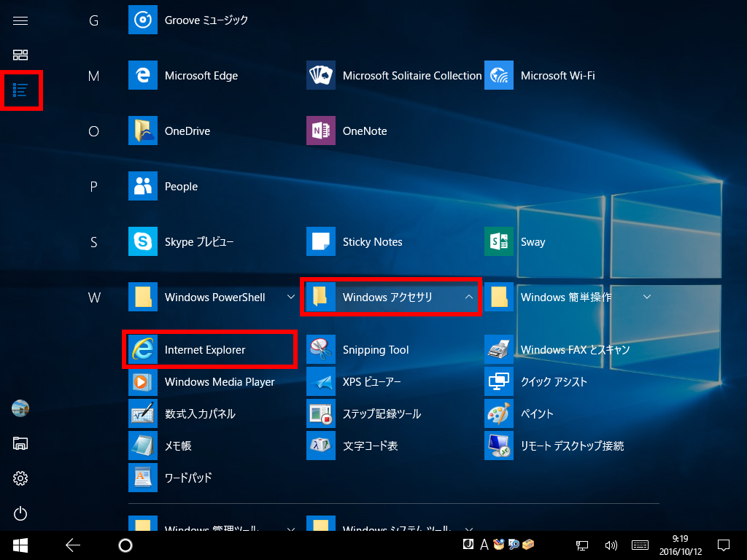Select letter P index header
This screenshot has width=747, height=560.
click(94, 187)
